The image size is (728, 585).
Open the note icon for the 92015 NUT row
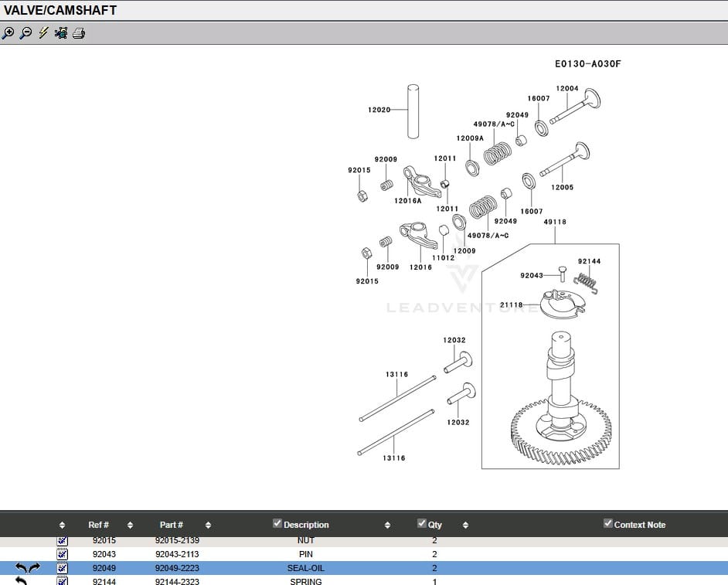(x=63, y=541)
